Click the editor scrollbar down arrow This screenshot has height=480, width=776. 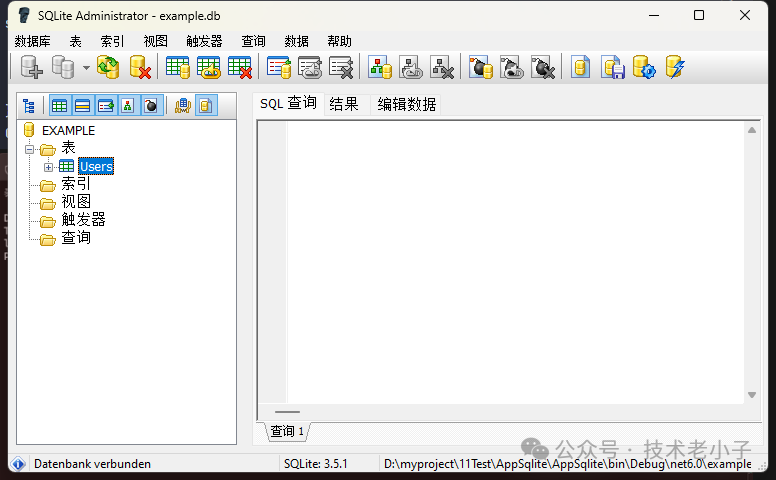click(x=752, y=395)
